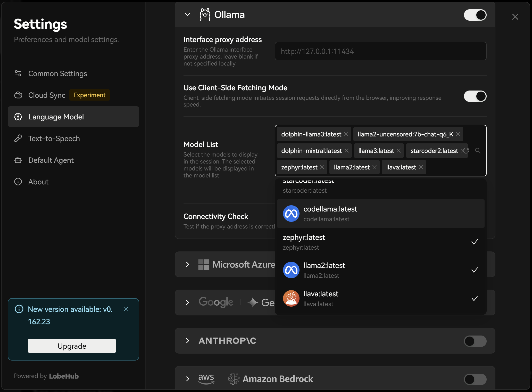Image resolution: width=532 pixels, height=392 pixels.
Task: Click the Text-to-Speech microphone icon
Action: 18,138
